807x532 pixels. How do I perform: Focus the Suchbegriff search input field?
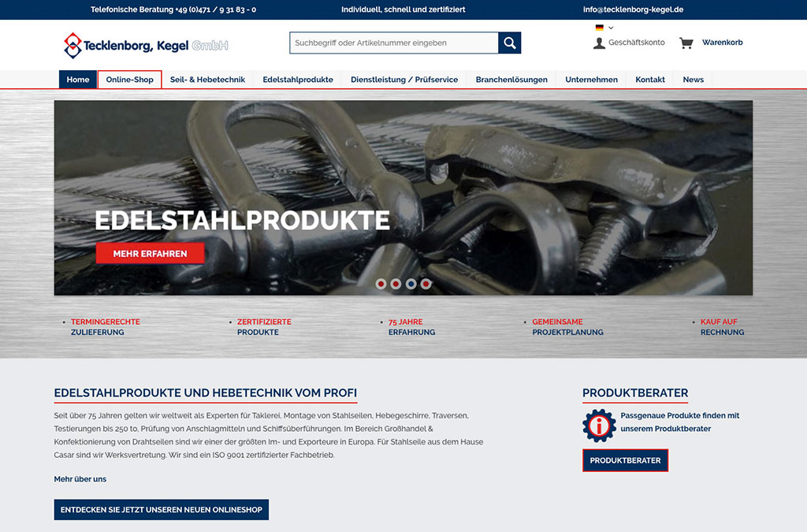tap(393, 43)
